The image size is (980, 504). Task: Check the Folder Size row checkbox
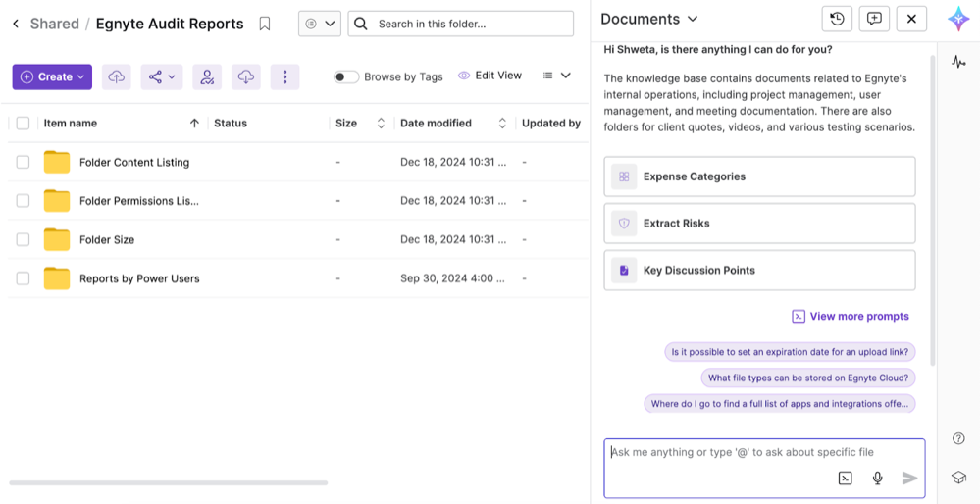click(23, 239)
